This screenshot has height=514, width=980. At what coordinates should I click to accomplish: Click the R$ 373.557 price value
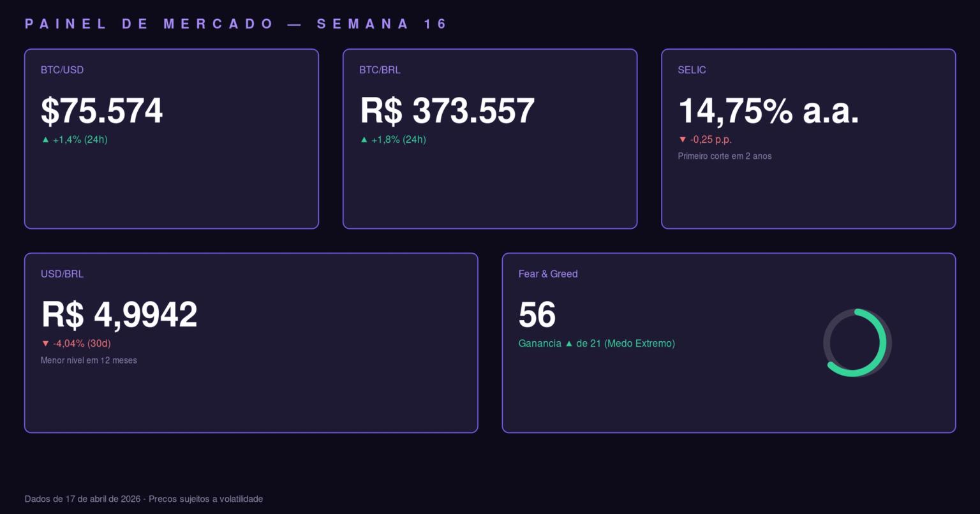pos(447,111)
